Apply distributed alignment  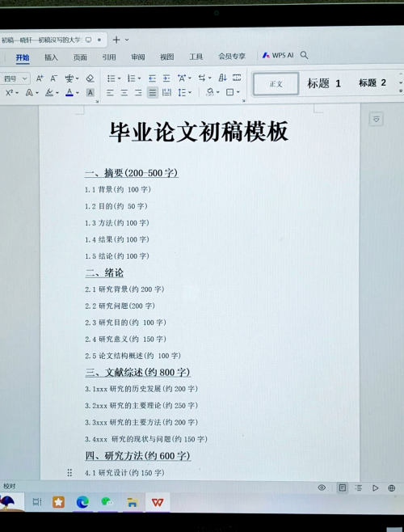[x=166, y=92]
